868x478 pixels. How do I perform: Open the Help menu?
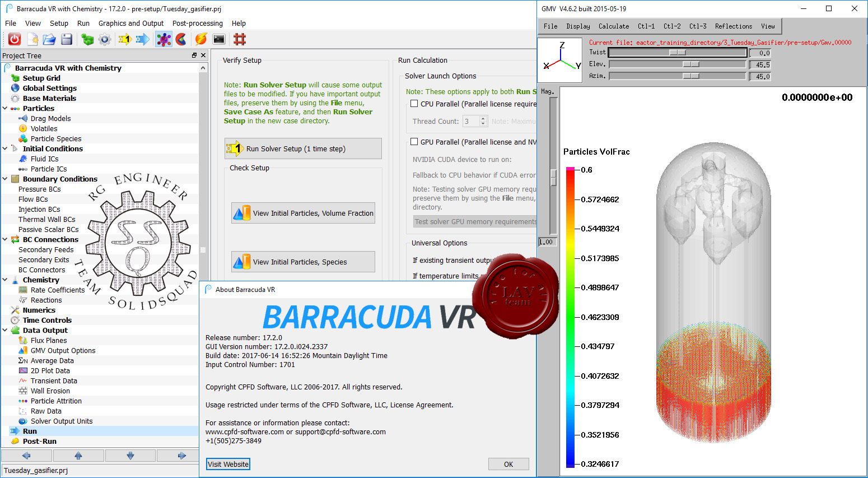coord(239,23)
